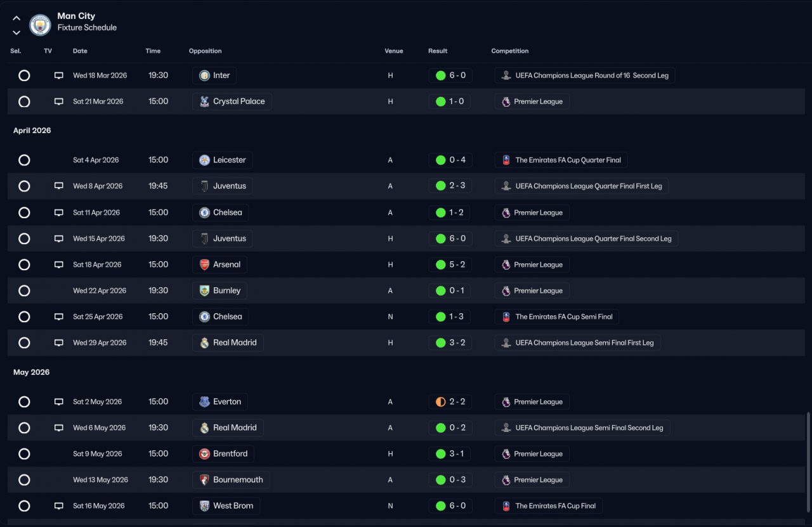This screenshot has width=812, height=527.
Task: Go to previous team with up chevron
Action: [16, 18]
